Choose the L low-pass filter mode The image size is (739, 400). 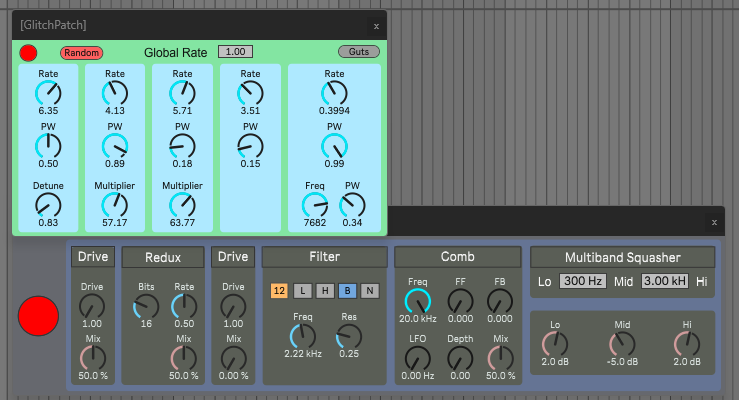(301, 291)
